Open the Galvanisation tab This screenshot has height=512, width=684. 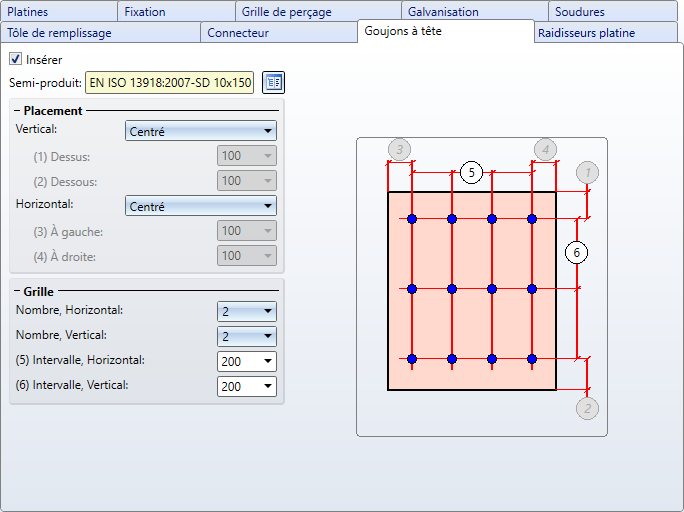pyautogui.click(x=443, y=12)
